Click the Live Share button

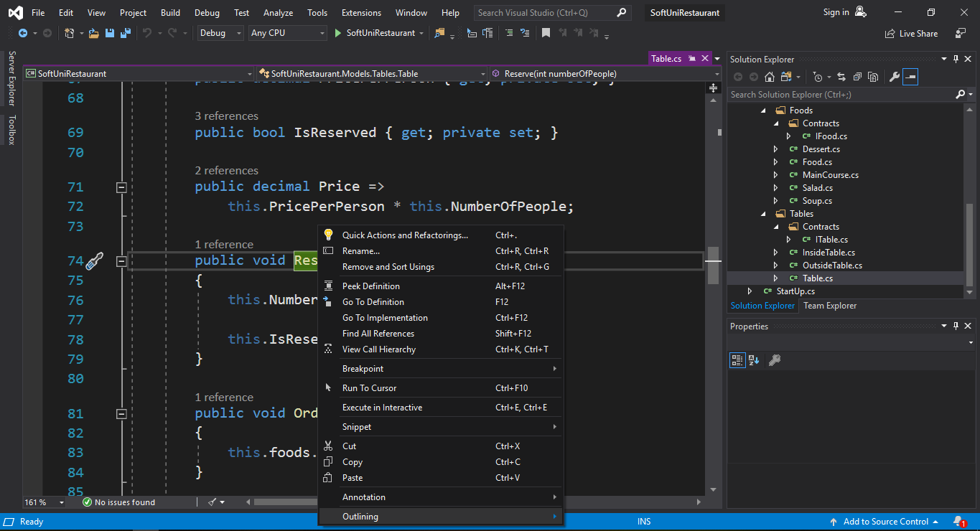tap(912, 34)
